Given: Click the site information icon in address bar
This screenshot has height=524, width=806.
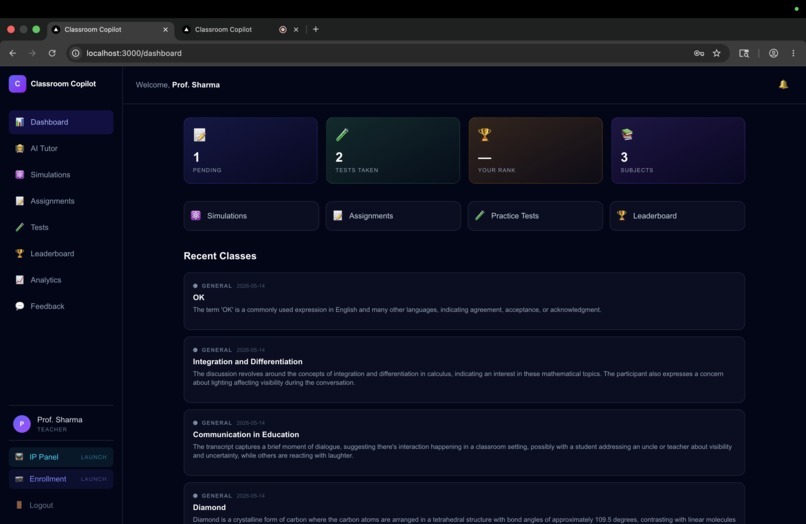Looking at the screenshot, I should coord(76,53).
